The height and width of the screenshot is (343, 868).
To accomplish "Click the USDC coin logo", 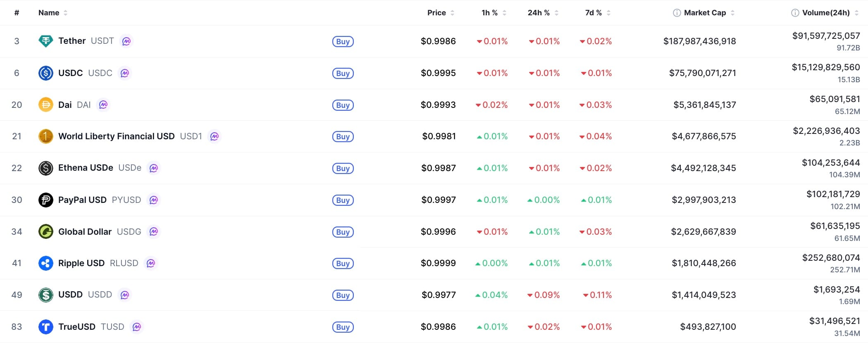I will point(45,73).
